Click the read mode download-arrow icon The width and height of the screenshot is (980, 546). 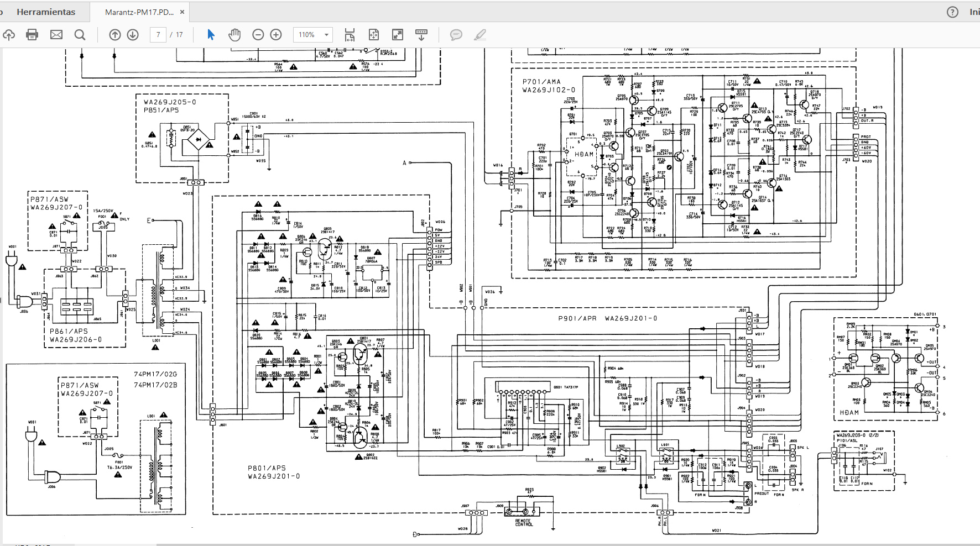pyautogui.click(x=421, y=35)
